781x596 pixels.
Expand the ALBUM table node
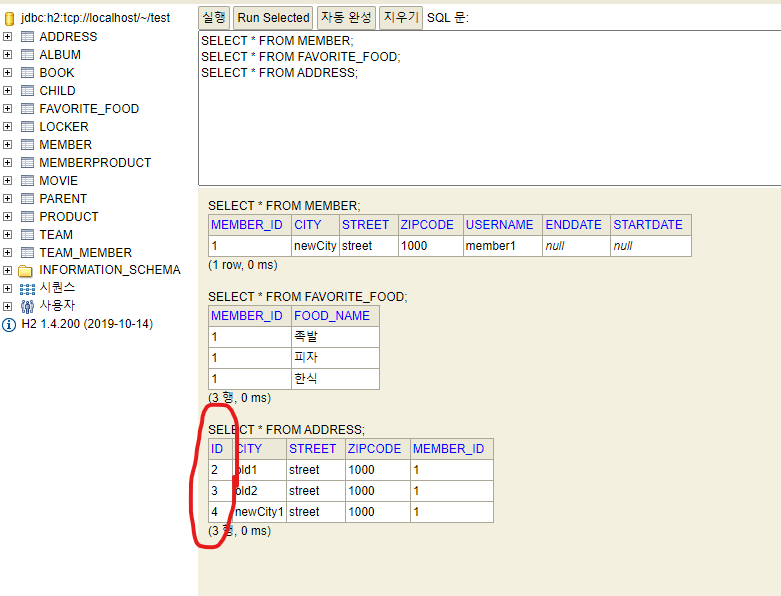(x=7, y=55)
